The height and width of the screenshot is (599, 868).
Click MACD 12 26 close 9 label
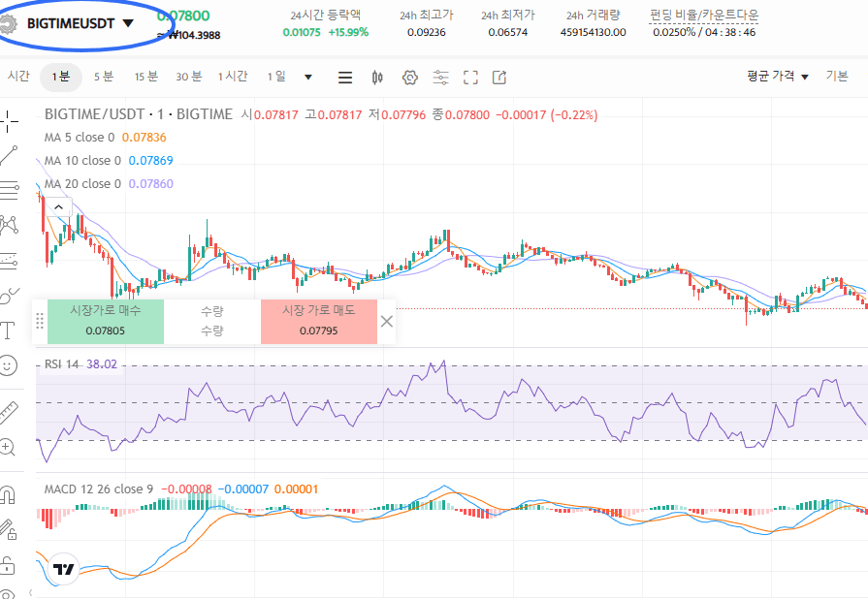pyautogui.click(x=99, y=489)
